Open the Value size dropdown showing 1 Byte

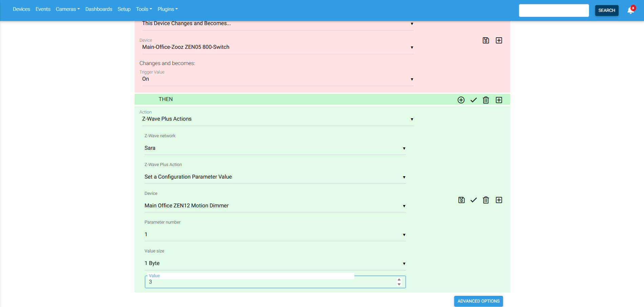pos(275,263)
